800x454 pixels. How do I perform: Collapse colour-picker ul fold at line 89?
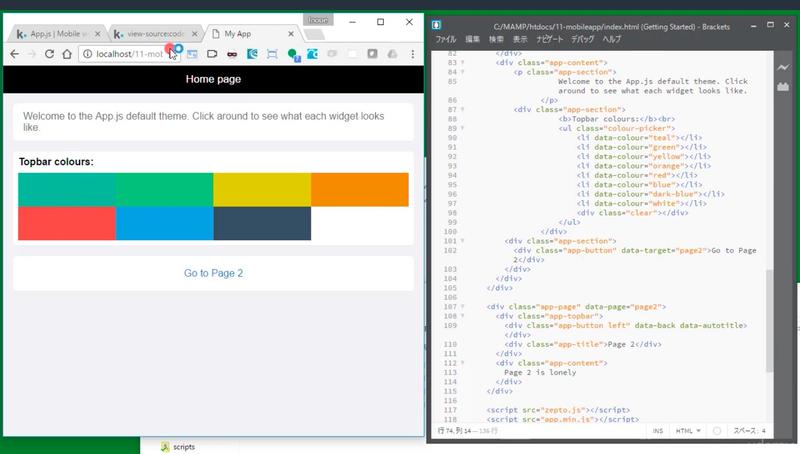pyautogui.click(x=463, y=128)
